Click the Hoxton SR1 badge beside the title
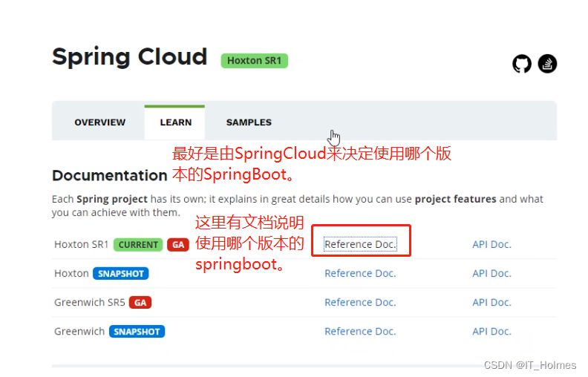The width and height of the screenshot is (588, 377). 254,61
